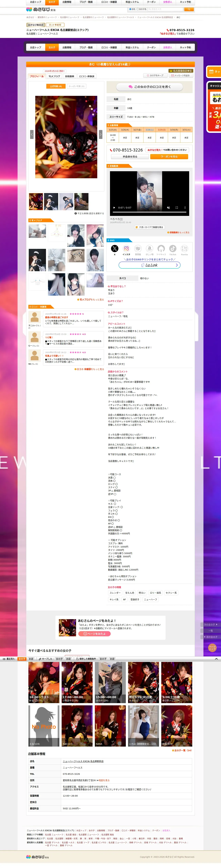Open the No Photo recommended girl card
Image resolution: width=221 pixels, height=868 pixels.
pyautogui.click(x=44, y=726)
